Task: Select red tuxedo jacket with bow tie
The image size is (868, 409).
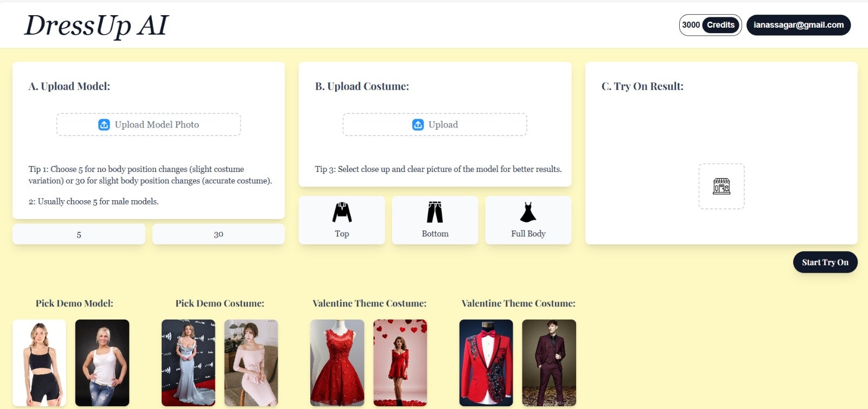Action: (486, 363)
